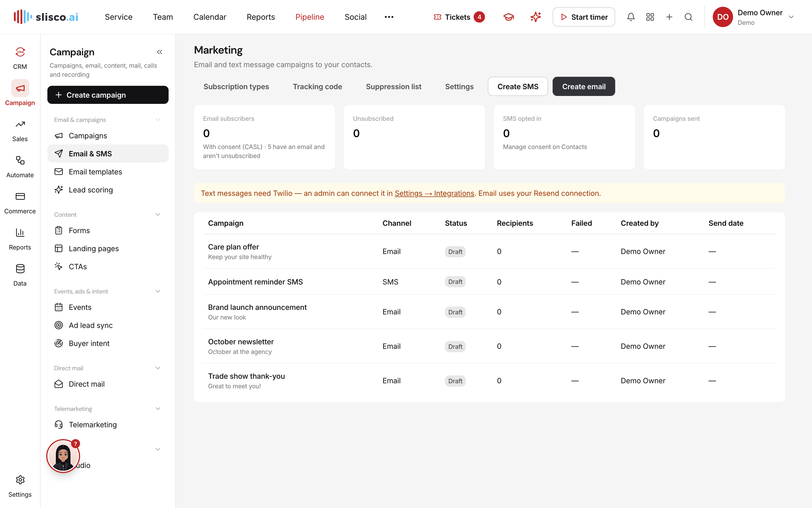812x508 pixels.
Task: Open Landing pages in sidebar
Action: [x=108, y=248]
